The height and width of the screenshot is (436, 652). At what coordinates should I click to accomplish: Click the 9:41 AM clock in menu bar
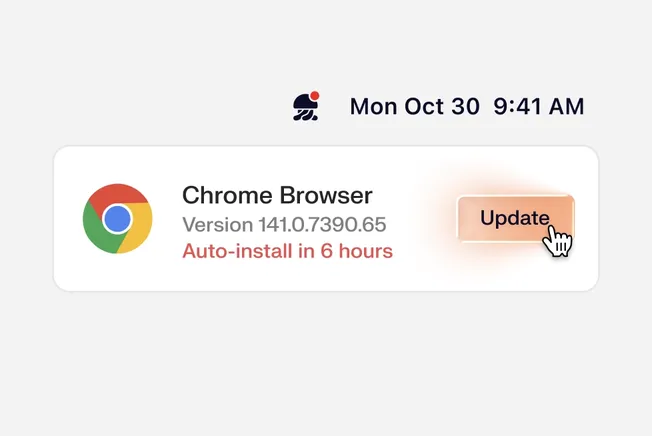539,106
